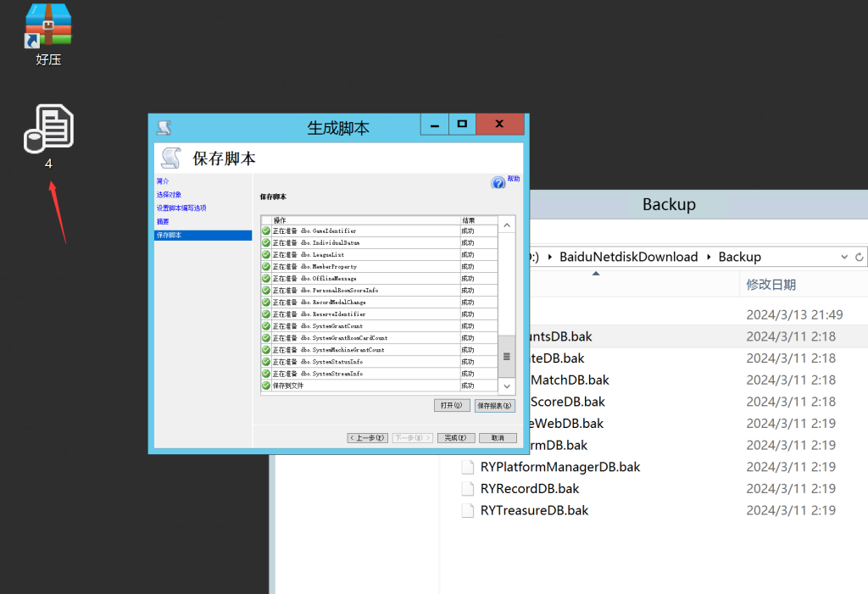Click the RYTreasureDB.bak file icon
This screenshot has height=594, width=868.
(467, 510)
